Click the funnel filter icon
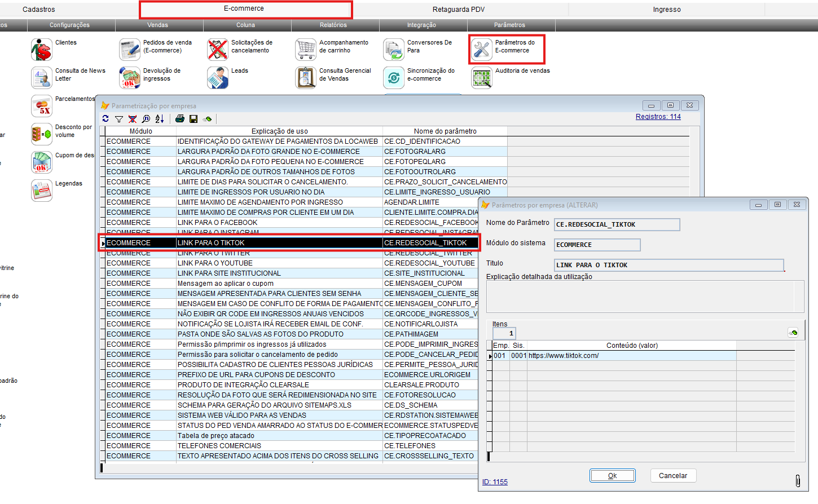The height and width of the screenshot is (504, 818). [x=119, y=119]
